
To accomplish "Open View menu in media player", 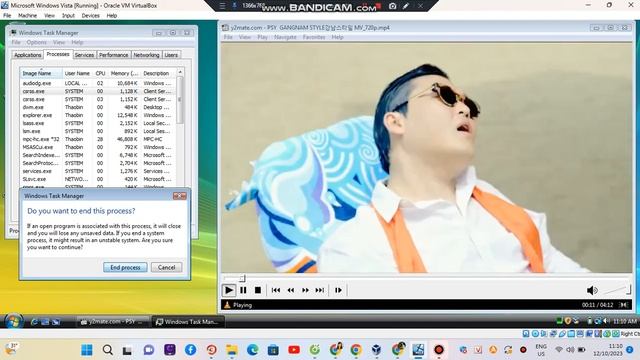I will coord(245,37).
